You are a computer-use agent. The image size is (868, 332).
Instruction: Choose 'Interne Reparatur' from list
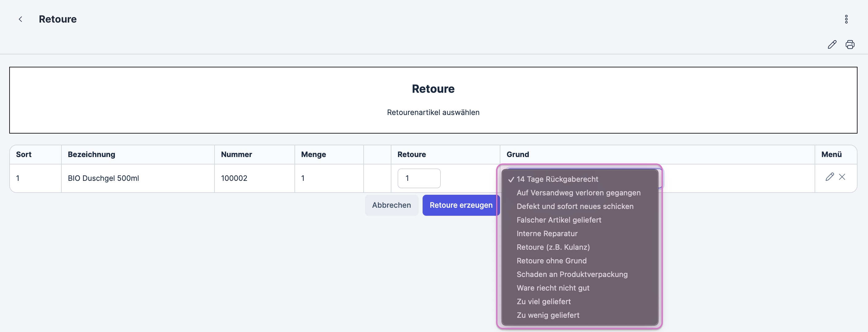547,233
